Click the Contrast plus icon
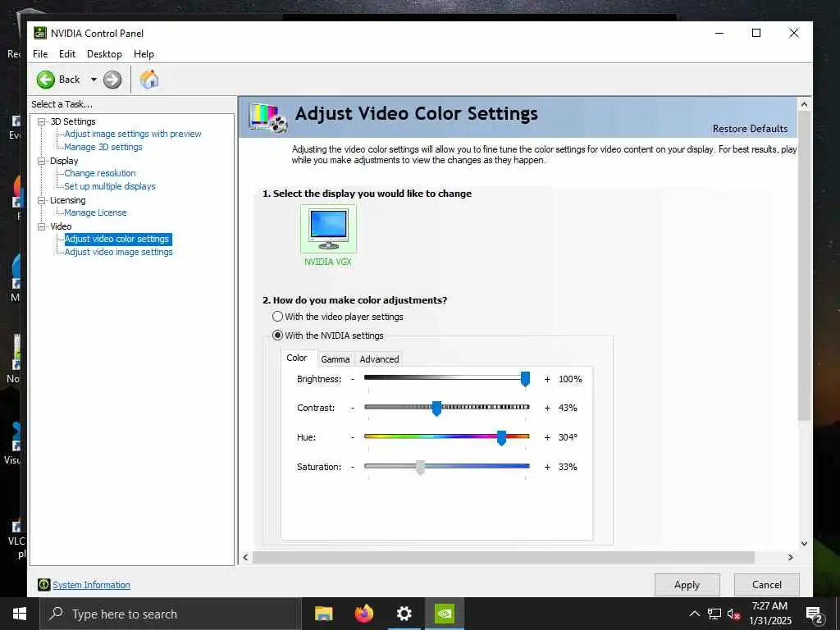This screenshot has width=840, height=630. click(x=547, y=409)
